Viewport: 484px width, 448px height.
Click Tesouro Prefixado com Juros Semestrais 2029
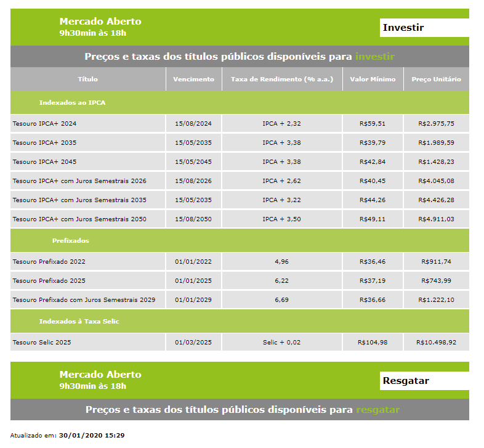(84, 300)
